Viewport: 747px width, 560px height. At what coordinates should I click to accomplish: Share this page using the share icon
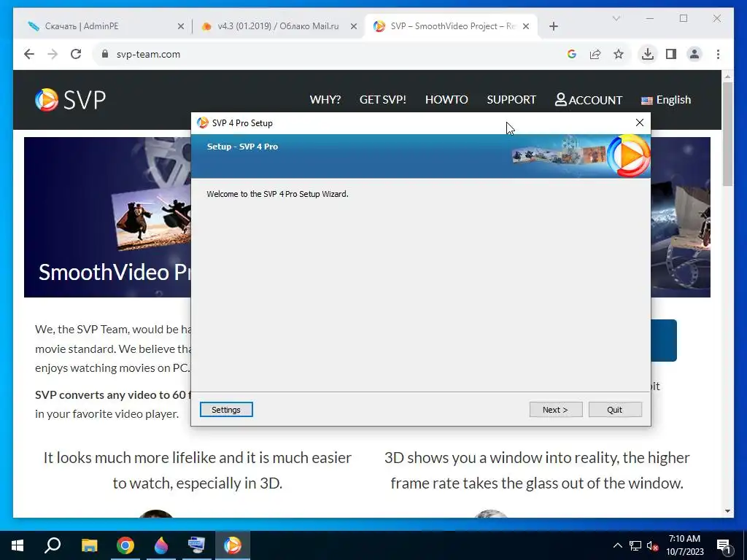595,54
